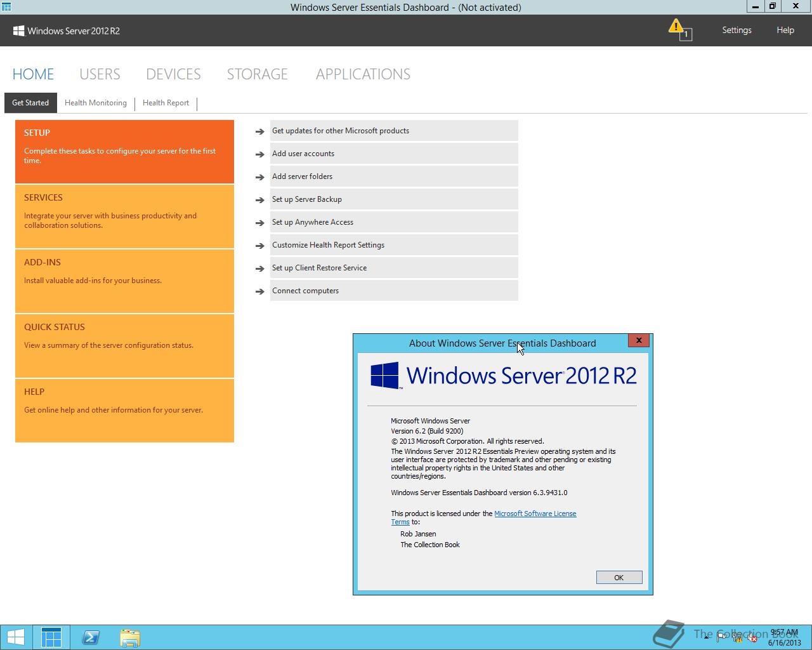Start Set up Client Restore Service task

(394, 268)
